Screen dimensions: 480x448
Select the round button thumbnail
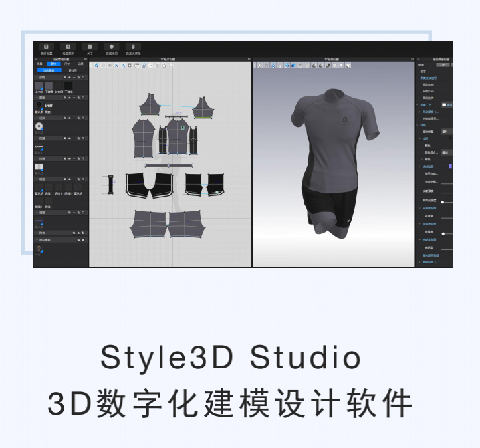[x=39, y=126]
